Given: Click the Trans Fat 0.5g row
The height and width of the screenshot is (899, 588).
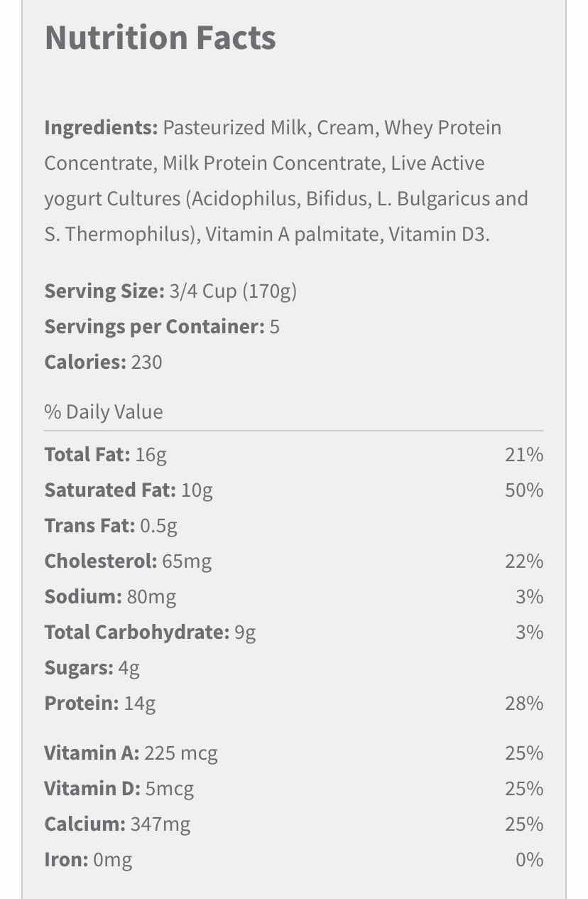Looking at the screenshot, I should [294, 526].
